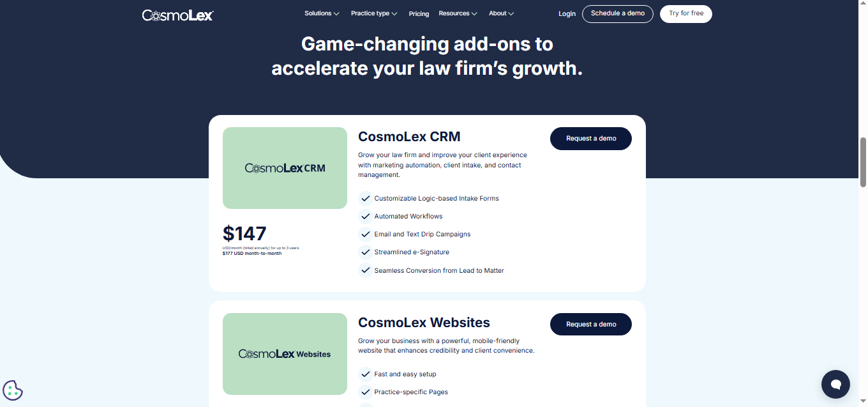Screen dimensions: 868x407
Task: Click Request a demo for CosmoLex CRM
Action: click(590, 139)
